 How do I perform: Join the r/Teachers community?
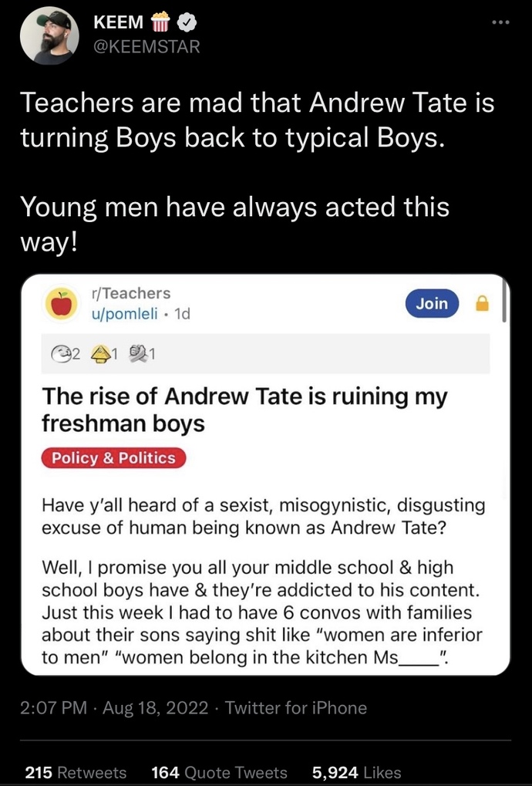pos(432,303)
